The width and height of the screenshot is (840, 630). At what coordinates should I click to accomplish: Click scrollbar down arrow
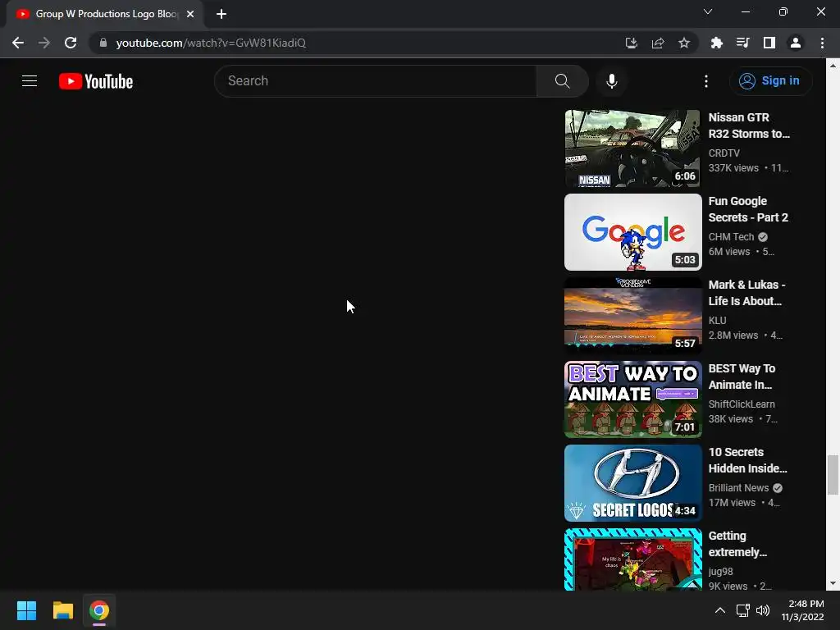coord(833,583)
